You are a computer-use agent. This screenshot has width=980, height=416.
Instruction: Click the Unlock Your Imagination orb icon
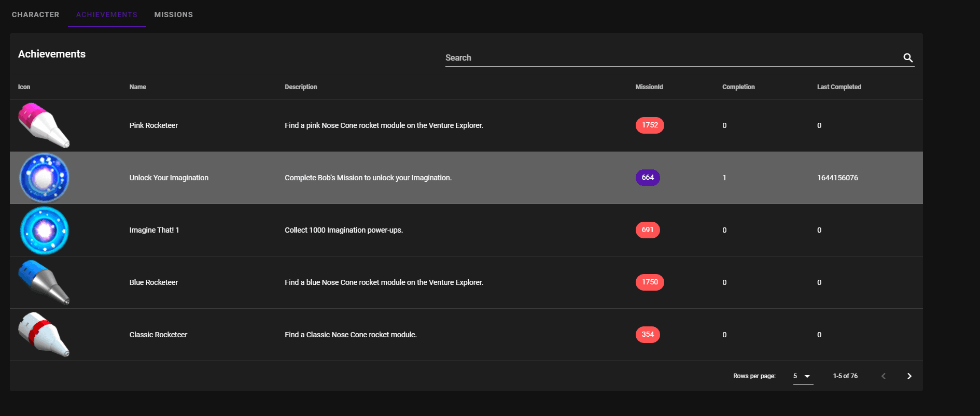click(x=44, y=178)
